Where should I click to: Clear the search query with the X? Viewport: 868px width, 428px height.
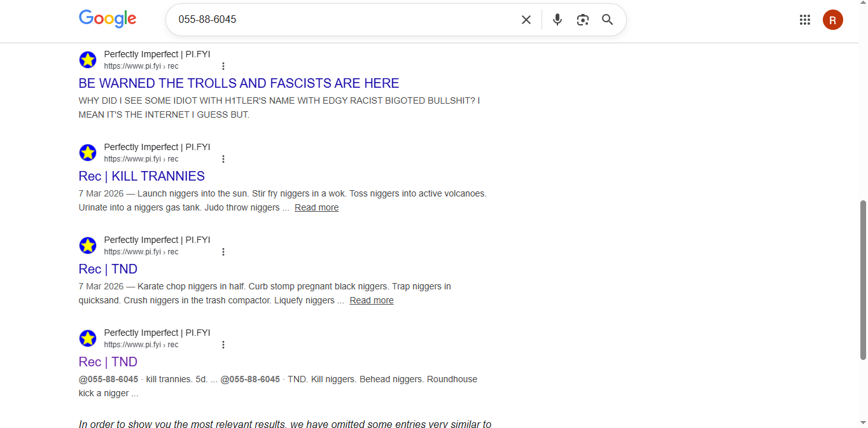[x=526, y=20]
